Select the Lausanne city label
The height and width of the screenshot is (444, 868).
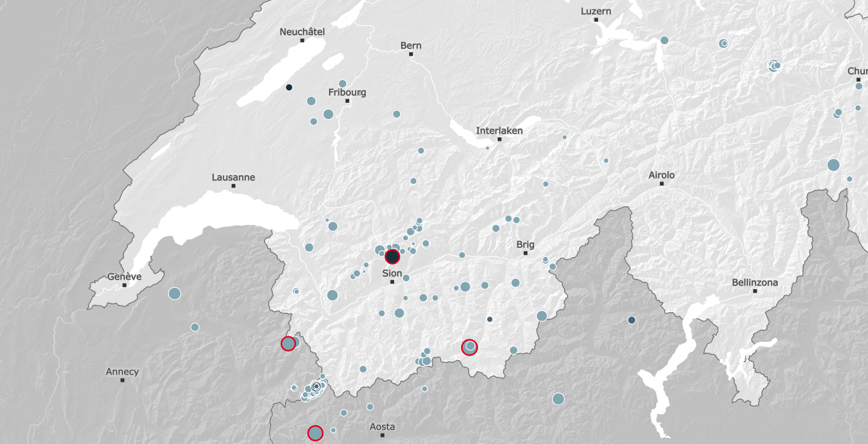point(234,178)
